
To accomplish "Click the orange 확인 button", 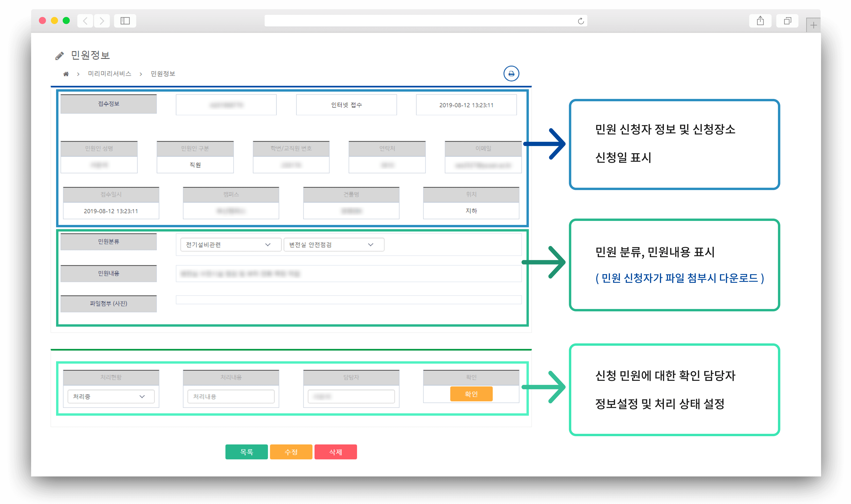I will point(471,394).
